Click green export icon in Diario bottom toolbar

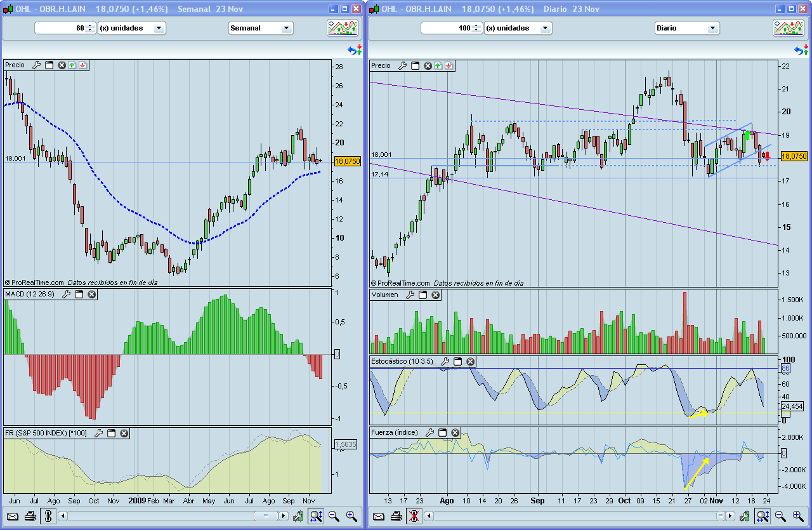(x=745, y=517)
